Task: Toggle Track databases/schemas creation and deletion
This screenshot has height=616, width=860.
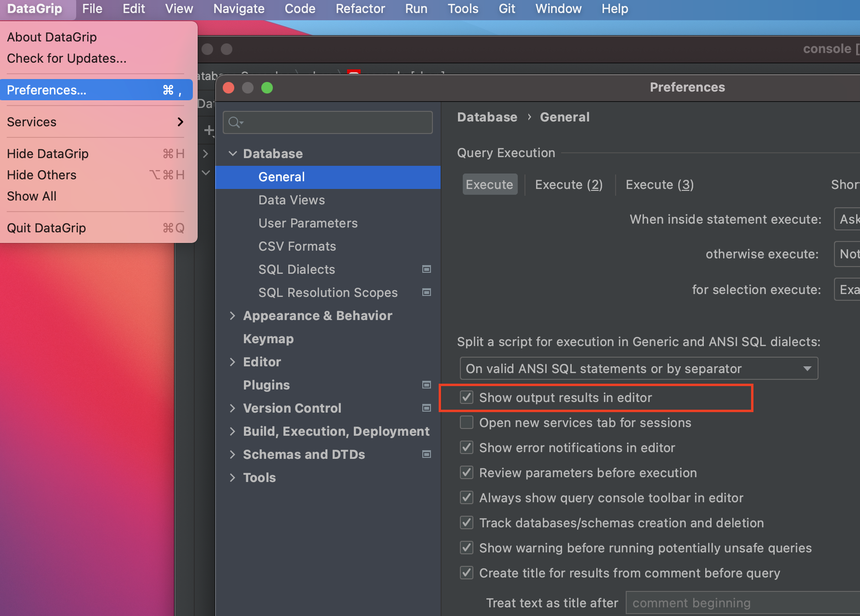Action: click(467, 522)
